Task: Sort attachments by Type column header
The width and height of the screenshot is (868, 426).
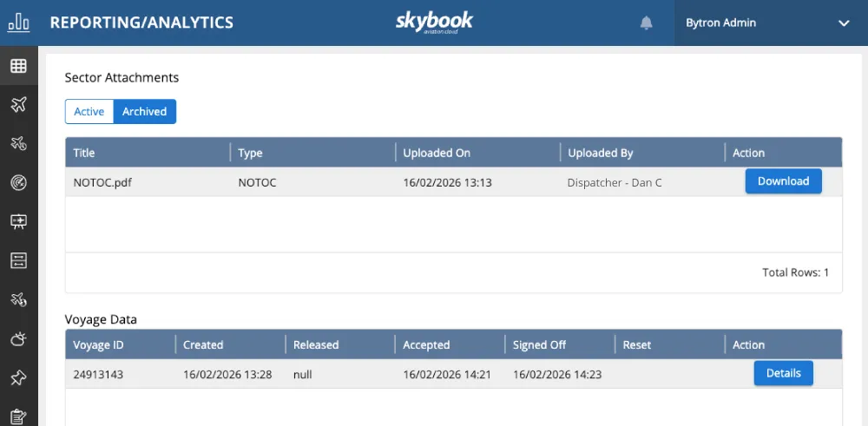Action: pos(250,153)
